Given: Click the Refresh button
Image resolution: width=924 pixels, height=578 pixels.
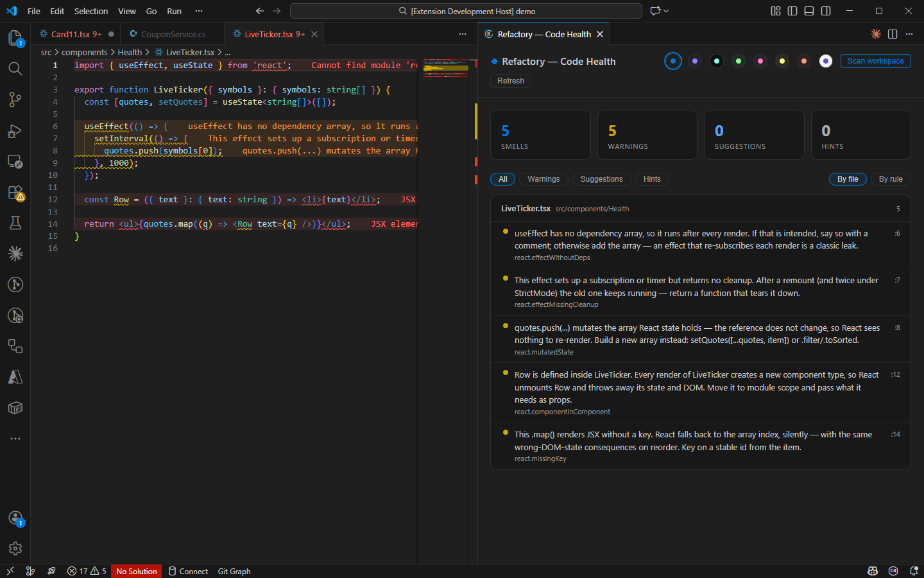Looking at the screenshot, I should [511, 81].
